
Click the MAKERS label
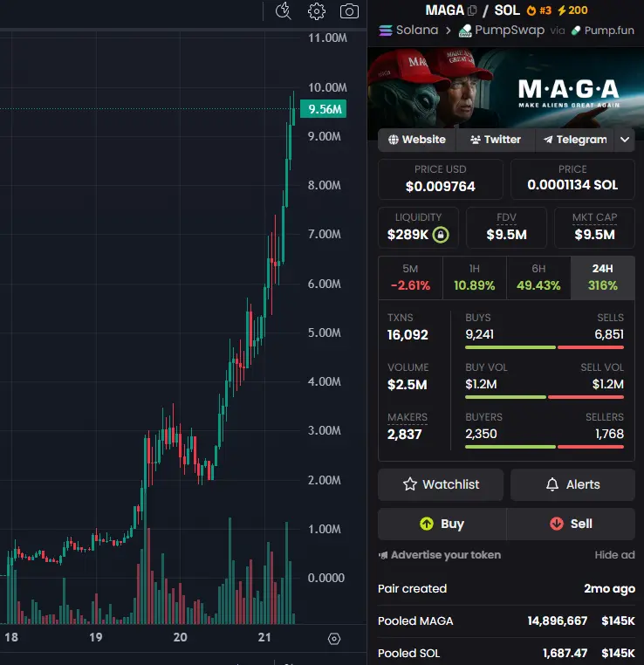click(x=408, y=417)
